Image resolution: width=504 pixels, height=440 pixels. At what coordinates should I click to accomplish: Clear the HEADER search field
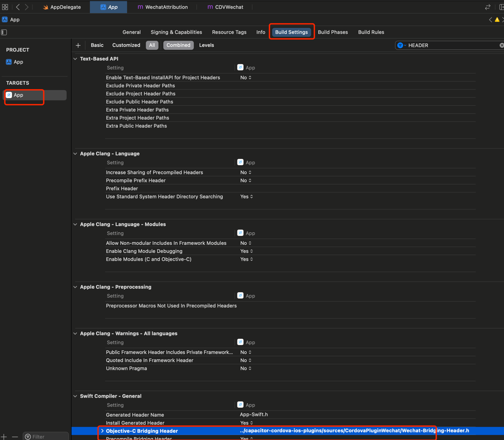(501, 45)
